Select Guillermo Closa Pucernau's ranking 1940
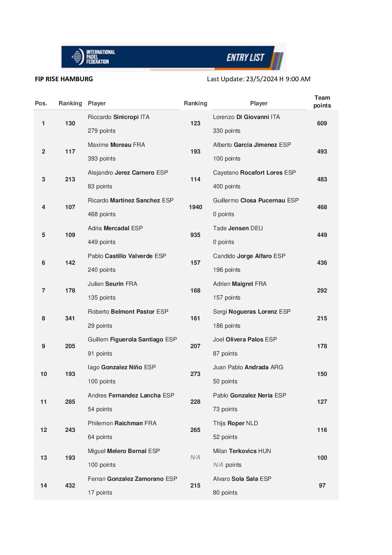 click(x=195, y=207)
